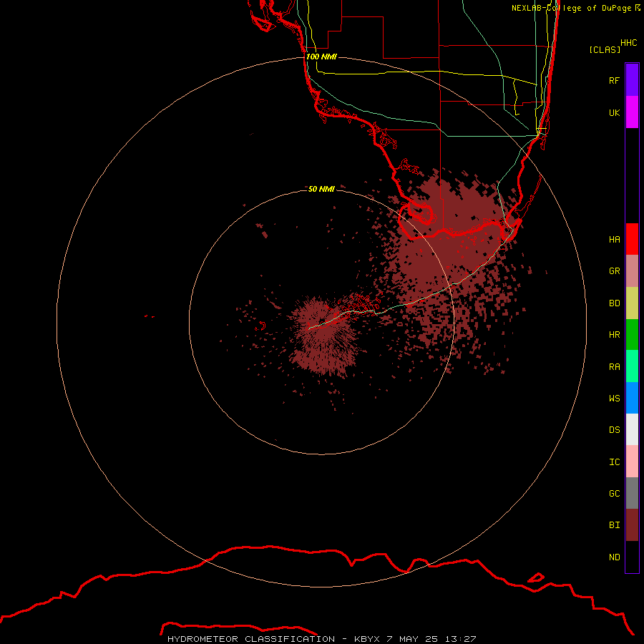The width and height of the screenshot is (644, 644).
Task: Click the HA legend label
Action: coord(615,239)
